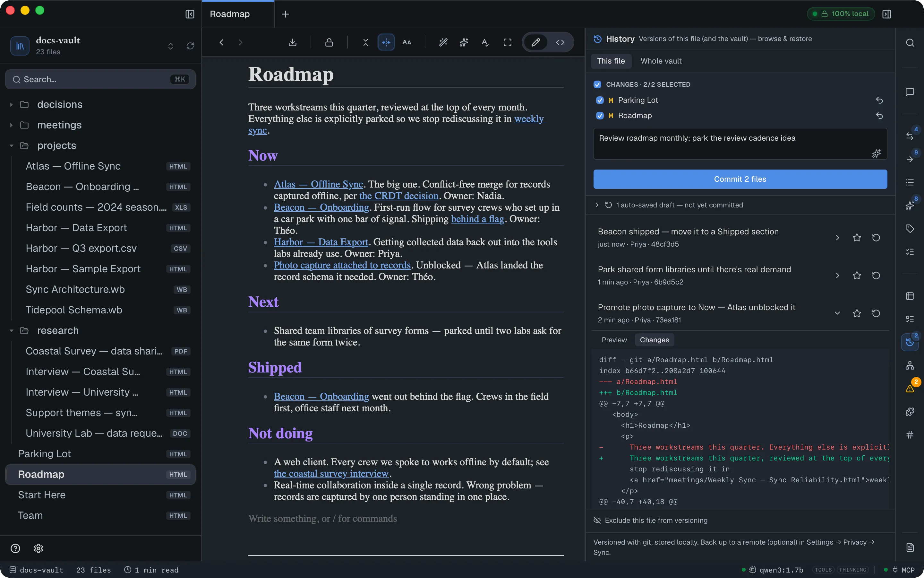Restore the 'Park shared form libraries' version
Viewport: 924px width, 578px height.
876,275
